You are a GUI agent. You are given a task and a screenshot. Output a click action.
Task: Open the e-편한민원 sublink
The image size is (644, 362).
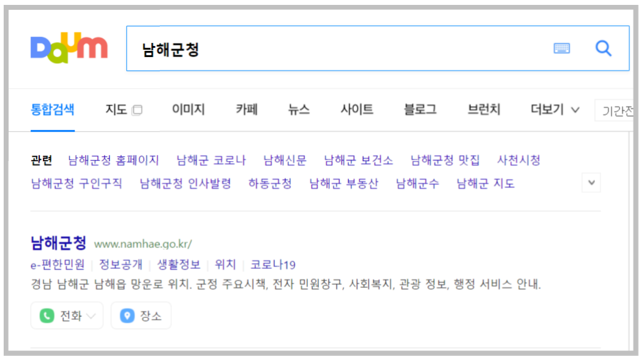[58, 265]
